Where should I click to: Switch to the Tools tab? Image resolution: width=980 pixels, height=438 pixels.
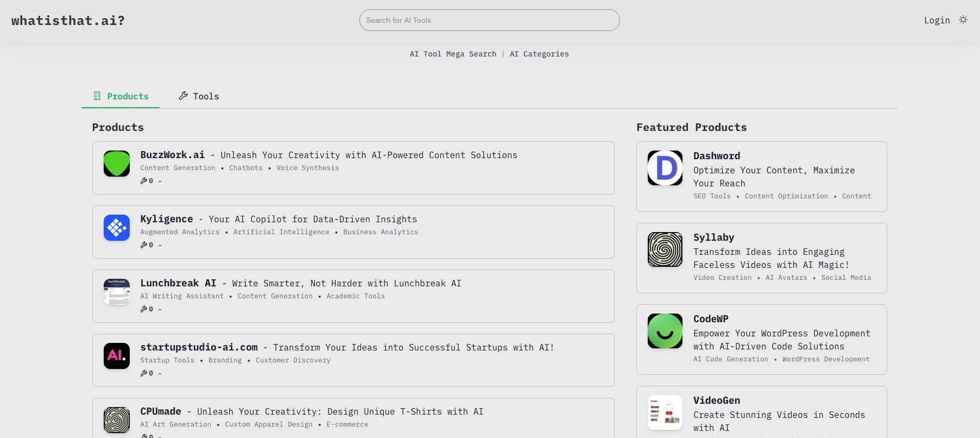pyautogui.click(x=199, y=96)
